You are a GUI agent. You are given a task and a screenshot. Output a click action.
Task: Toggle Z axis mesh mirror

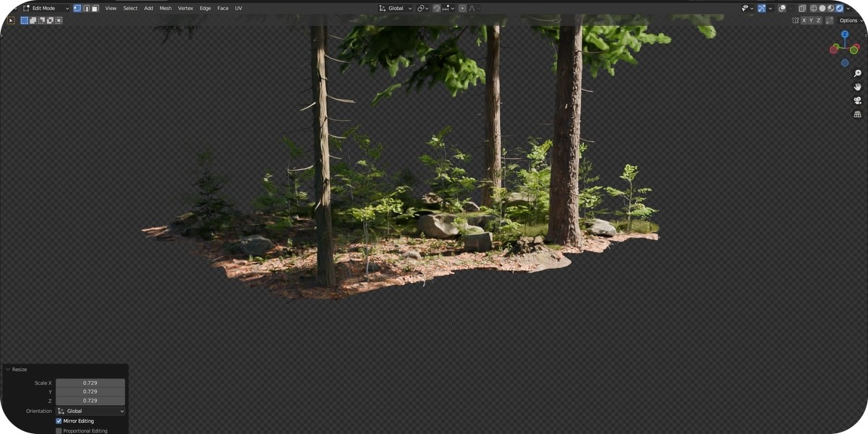[819, 20]
